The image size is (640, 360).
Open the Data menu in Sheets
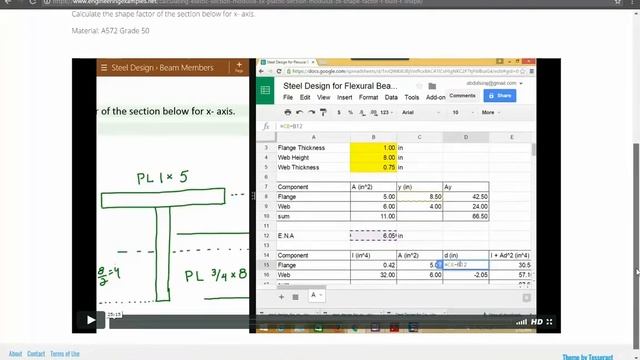coord(391,98)
